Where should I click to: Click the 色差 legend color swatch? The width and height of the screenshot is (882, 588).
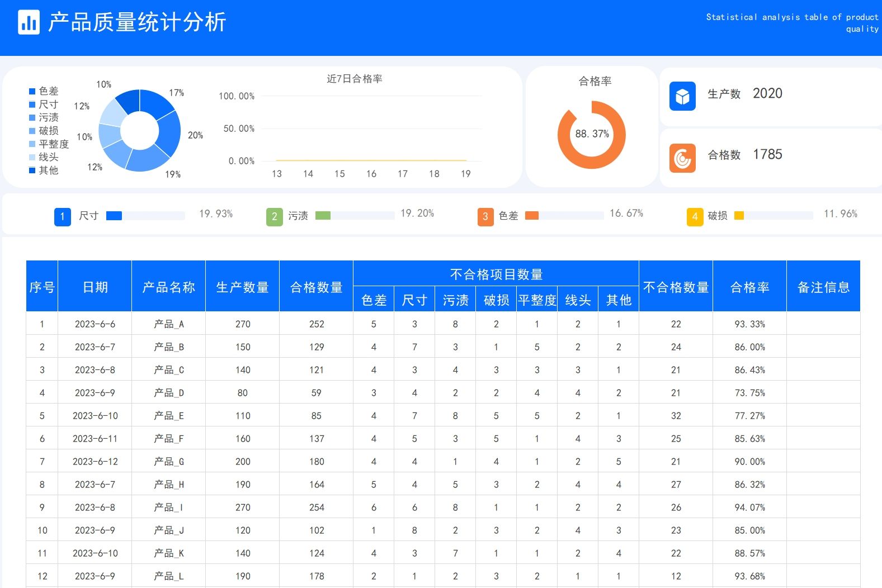coord(32,91)
